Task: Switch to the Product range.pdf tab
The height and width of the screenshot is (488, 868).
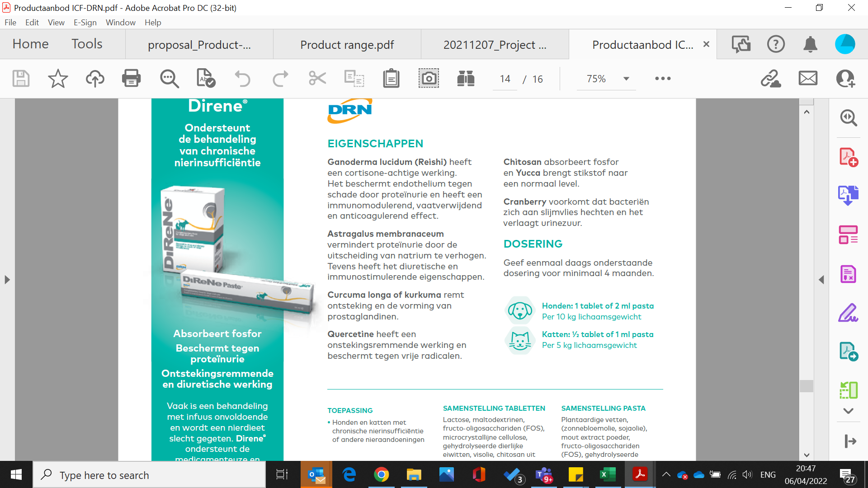Action: pos(347,45)
